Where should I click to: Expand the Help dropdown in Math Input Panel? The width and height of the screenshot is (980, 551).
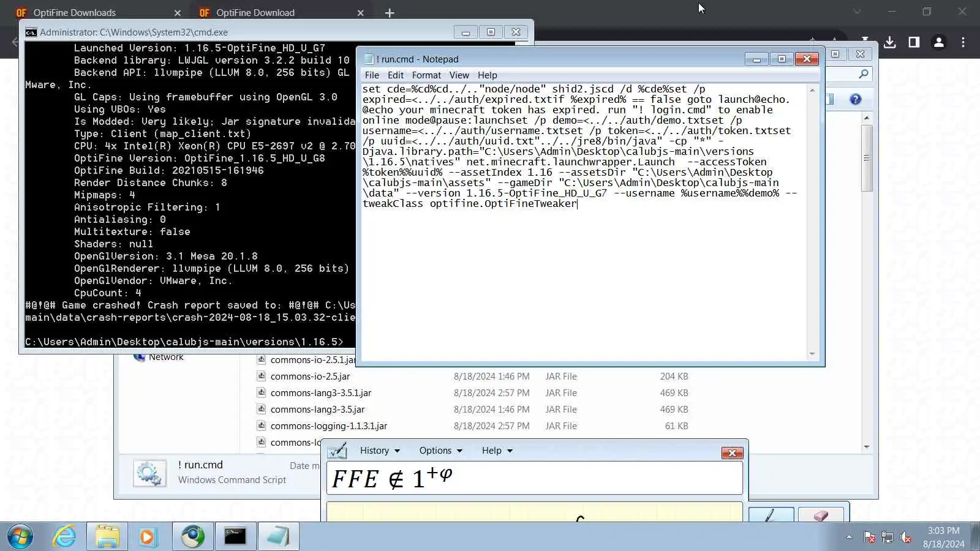coord(497,451)
